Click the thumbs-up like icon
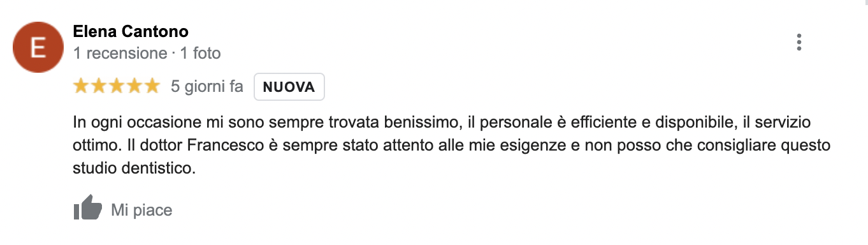 [x=87, y=208]
